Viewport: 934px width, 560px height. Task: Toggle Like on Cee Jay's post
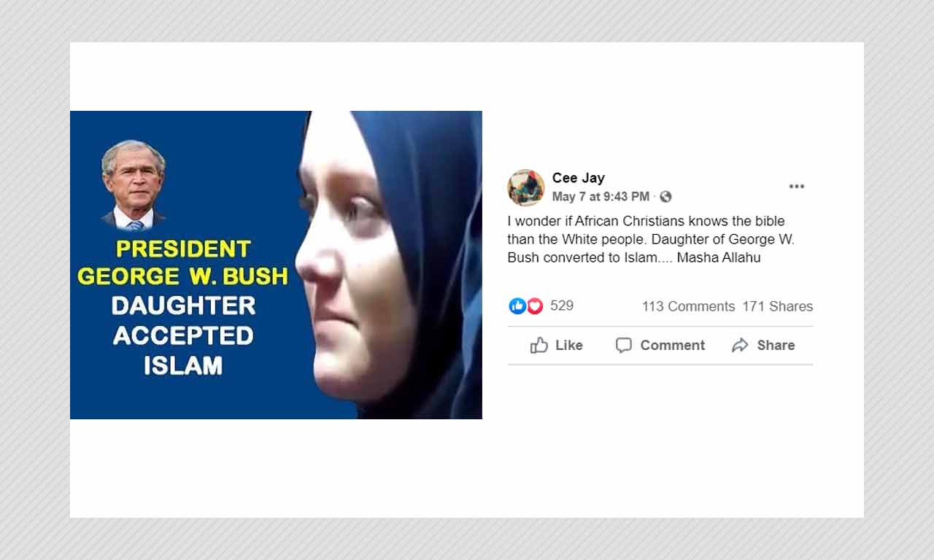557,346
